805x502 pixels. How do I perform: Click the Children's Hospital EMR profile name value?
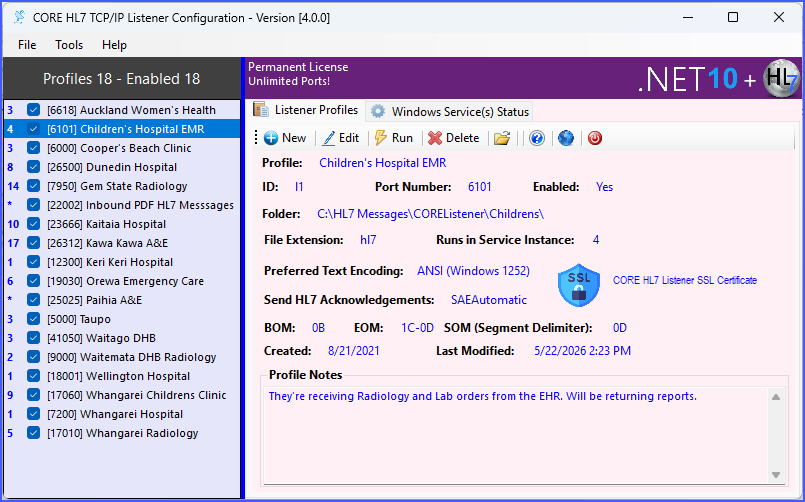tap(382, 163)
